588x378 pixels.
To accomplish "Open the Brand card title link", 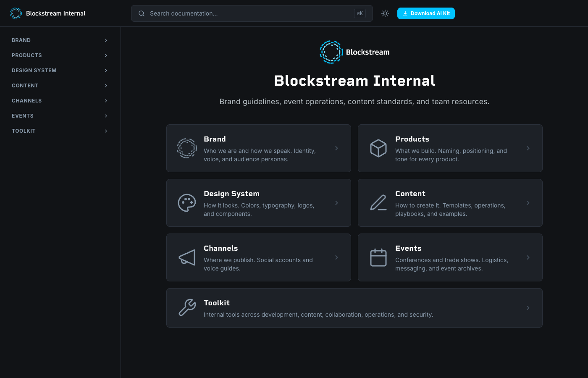I will (x=215, y=139).
